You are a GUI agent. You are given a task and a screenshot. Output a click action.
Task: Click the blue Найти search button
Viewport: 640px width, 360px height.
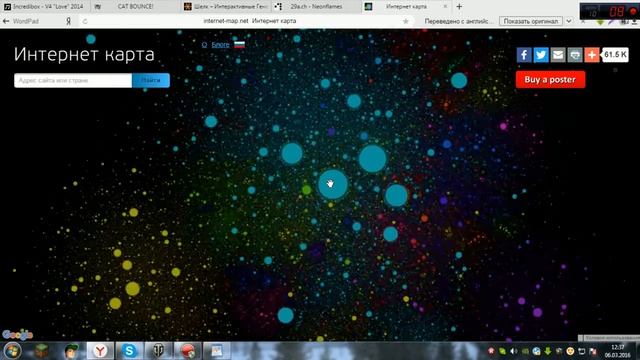coord(151,80)
